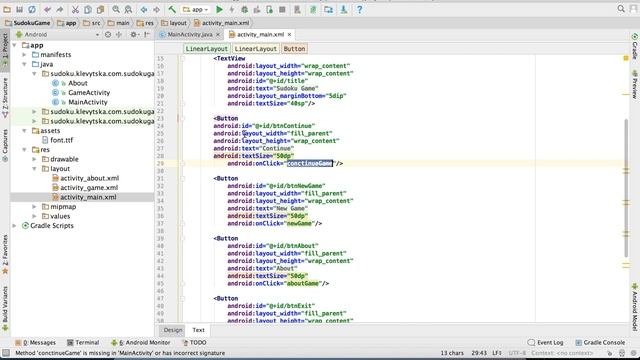Image resolution: width=640 pixels, height=360 pixels.
Task: Click the UTF-8 encoding selector
Action: [518, 353]
